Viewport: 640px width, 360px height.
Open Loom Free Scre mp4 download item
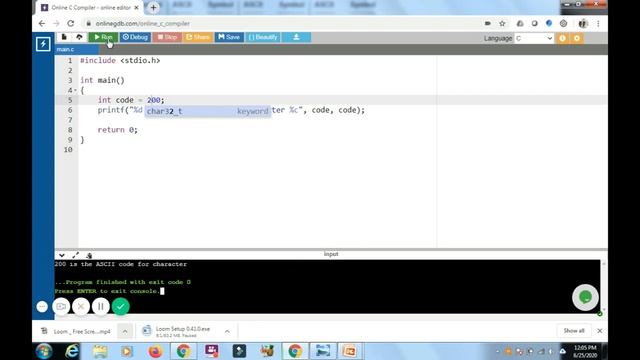77,331
